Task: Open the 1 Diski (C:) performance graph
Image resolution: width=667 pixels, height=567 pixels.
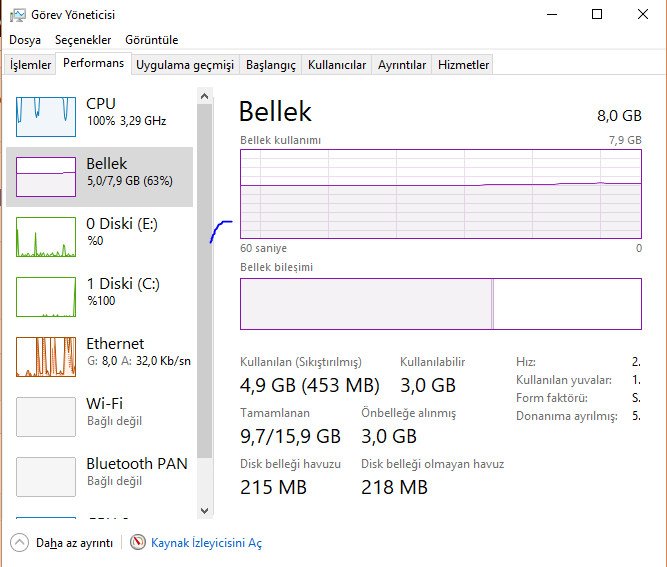Action: (x=46, y=297)
